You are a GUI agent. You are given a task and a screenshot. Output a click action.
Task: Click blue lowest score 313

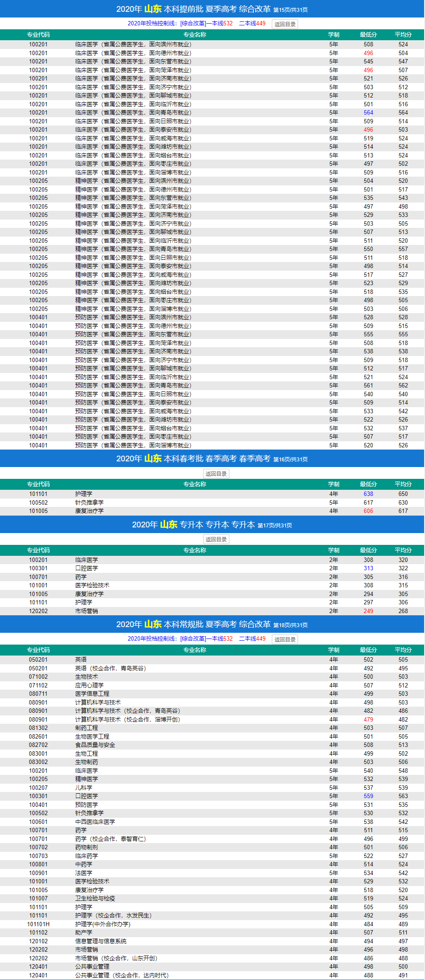pyautogui.click(x=369, y=568)
